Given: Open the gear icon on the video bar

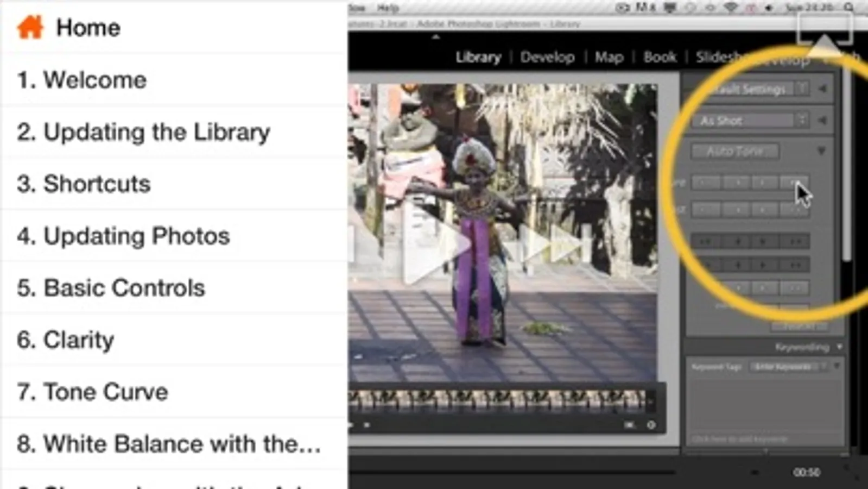Looking at the screenshot, I should (x=651, y=425).
